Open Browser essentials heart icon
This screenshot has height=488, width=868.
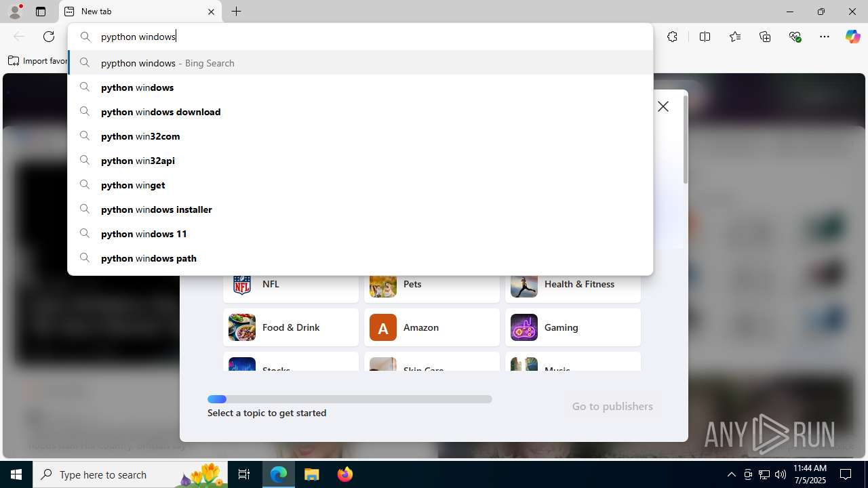point(795,37)
